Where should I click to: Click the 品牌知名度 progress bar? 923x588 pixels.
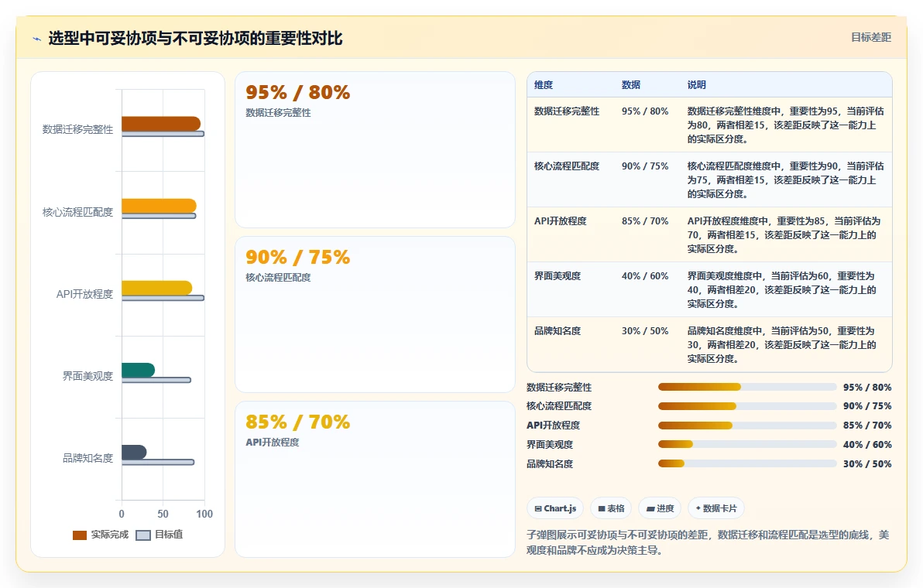point(747,463)
